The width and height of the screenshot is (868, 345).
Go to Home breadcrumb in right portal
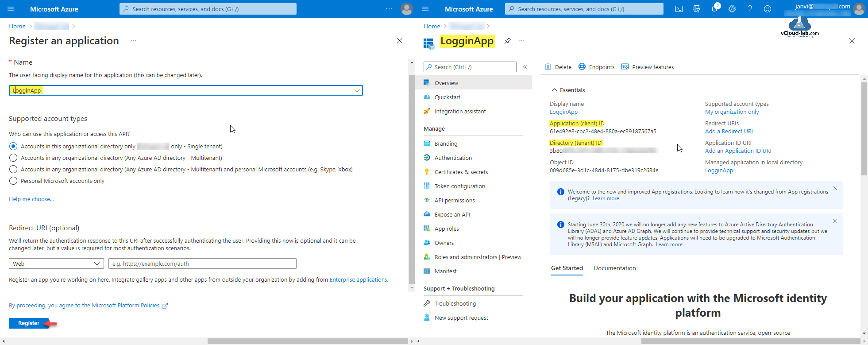point(432,27)
